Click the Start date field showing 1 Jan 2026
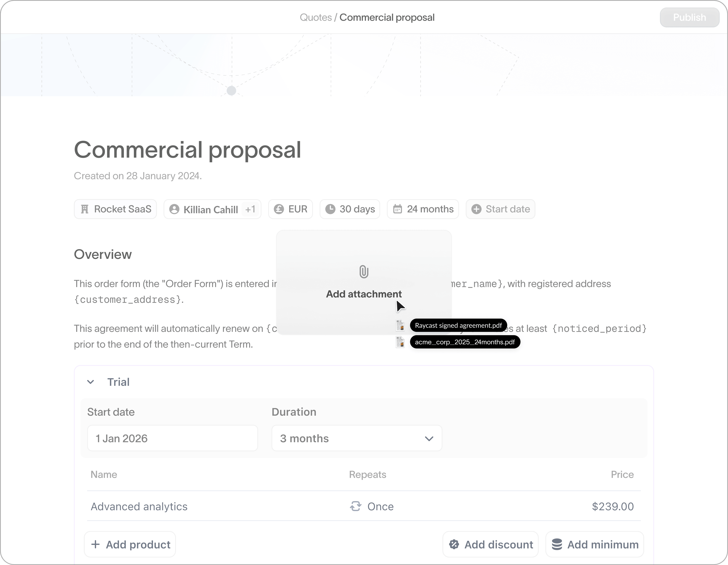The image size is (728, 565). (172, 438)
